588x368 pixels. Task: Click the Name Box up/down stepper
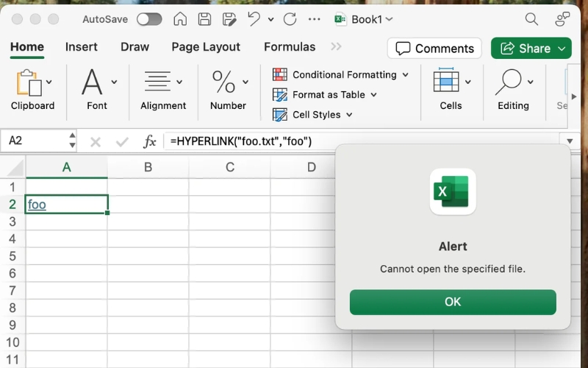pyautogui.click(x=72, y=141)
